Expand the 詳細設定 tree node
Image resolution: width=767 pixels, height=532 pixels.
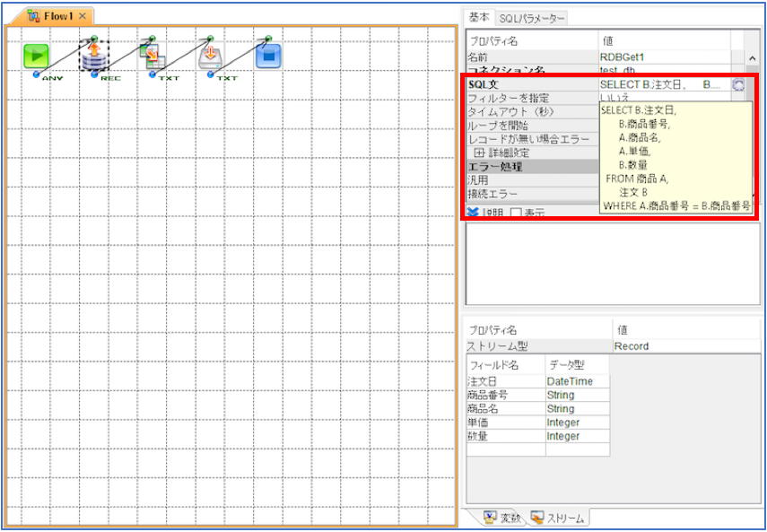pos(479,153)
